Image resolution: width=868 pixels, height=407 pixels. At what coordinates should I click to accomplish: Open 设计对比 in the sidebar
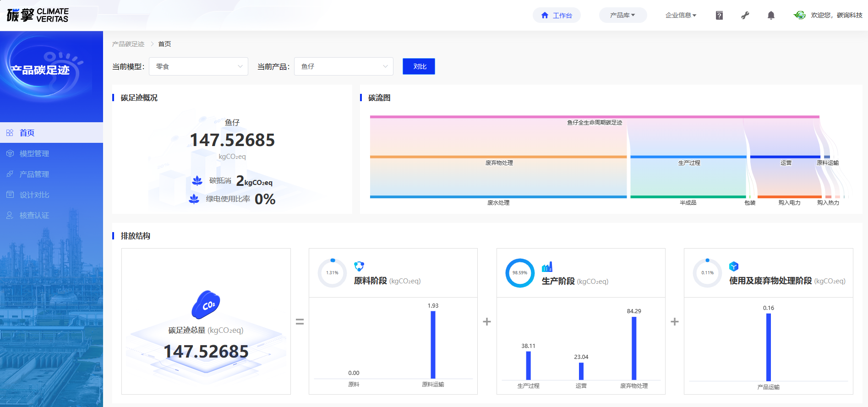pyautogui.click(x=51, y=195)
